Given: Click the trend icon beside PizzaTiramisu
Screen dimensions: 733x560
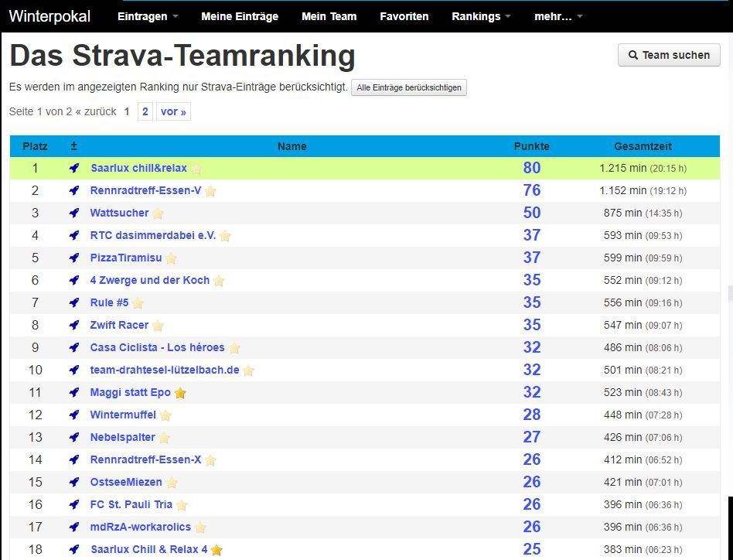Looking at the screenshot, I should [x=74, y=258].
